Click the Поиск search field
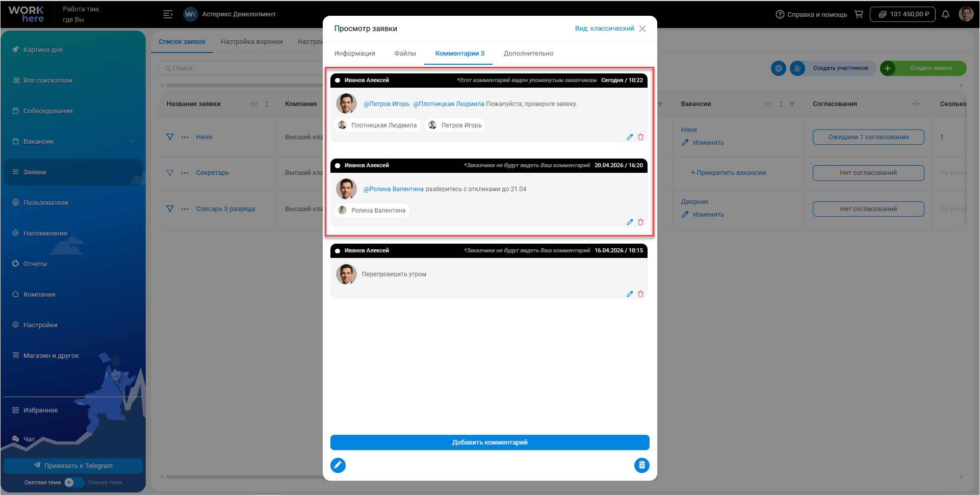The image size is (980, 496). click(x=241, y=68)
